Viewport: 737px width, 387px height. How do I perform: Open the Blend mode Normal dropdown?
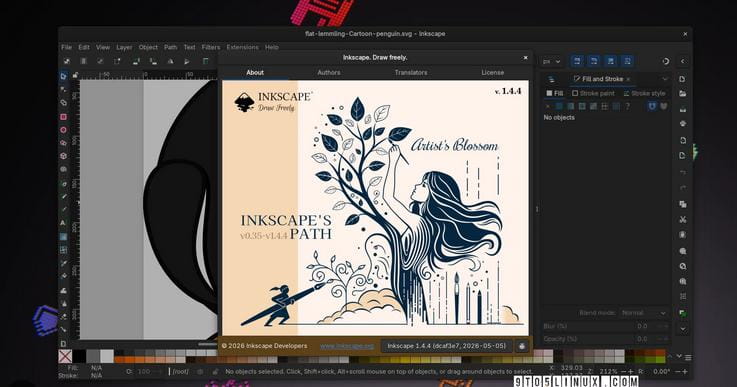click(643, 313)
